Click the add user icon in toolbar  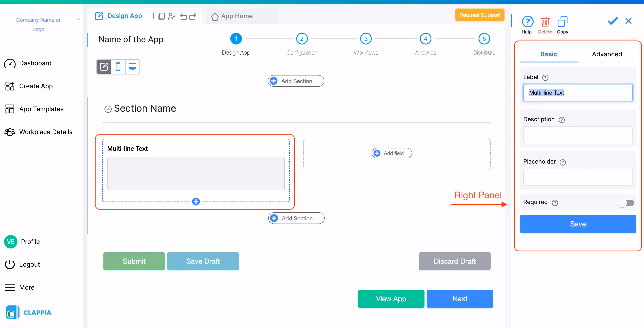172,17
